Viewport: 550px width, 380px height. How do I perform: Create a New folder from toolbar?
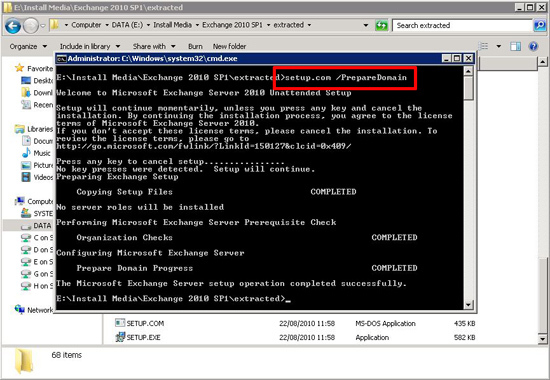229,46
